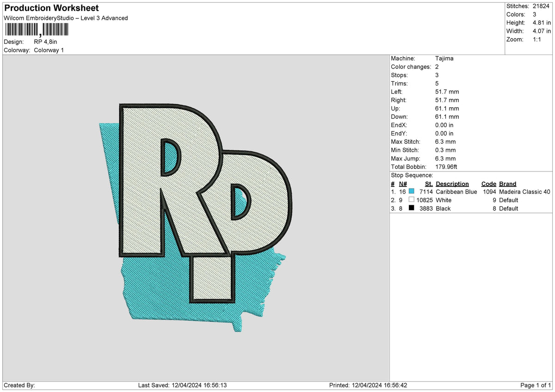Click the 'Stop Sequence:' heading

(412, 175)
